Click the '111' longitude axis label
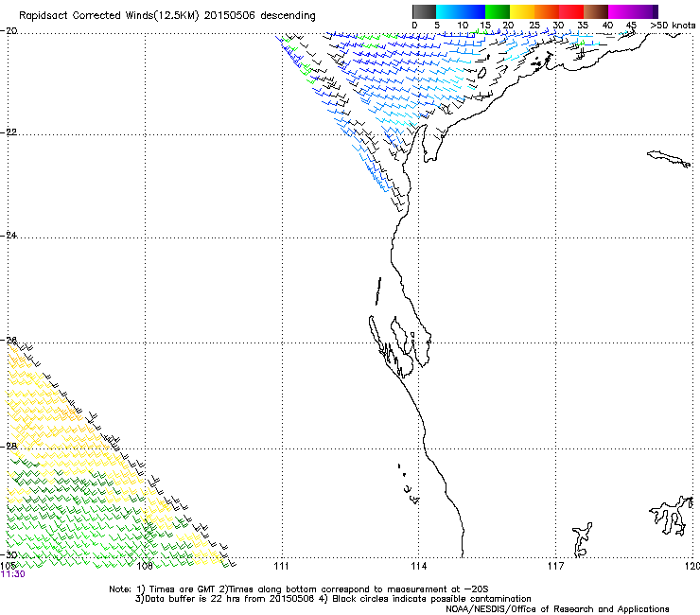 (x=281, y=567)
